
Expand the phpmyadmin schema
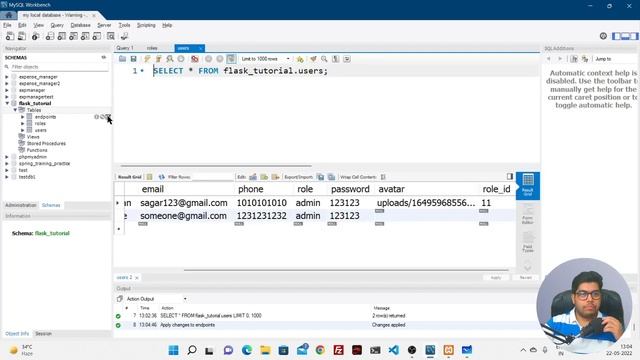pyautogui.click(x=7, y=157)
